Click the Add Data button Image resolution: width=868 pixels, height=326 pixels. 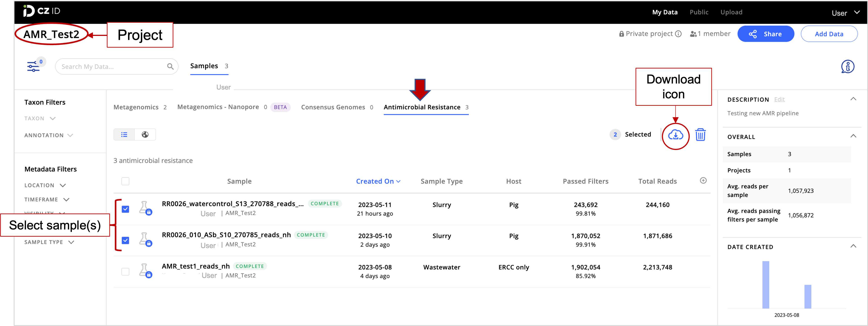[829, 34]
